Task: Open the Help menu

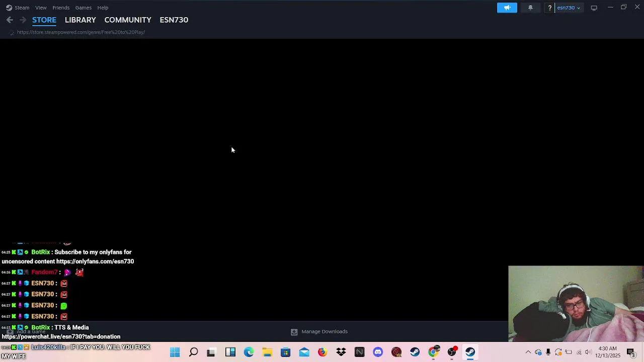Action: click(x=103, y=8)
